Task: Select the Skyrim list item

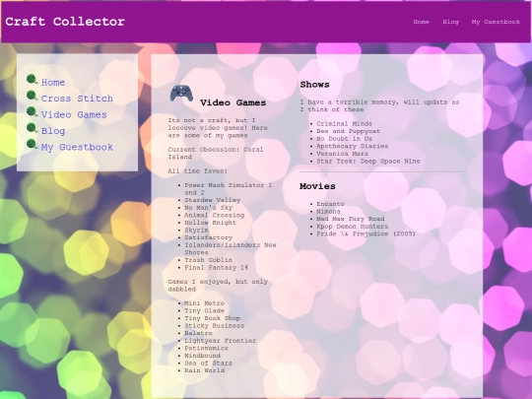Action: 196,230
